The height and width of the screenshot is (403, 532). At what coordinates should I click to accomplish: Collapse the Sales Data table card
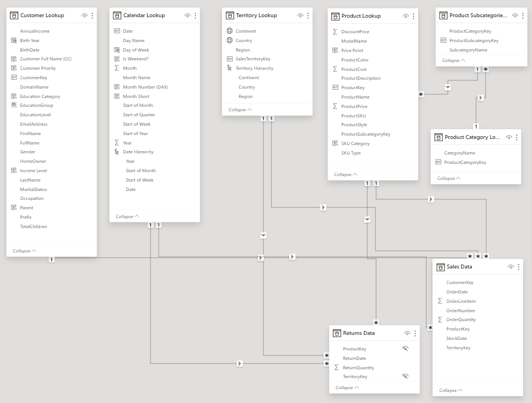point(451,390)
